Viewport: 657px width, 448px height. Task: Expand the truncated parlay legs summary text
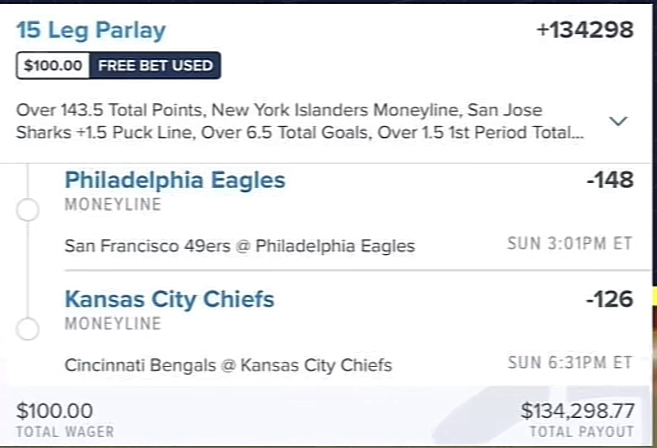coord(300,121)
